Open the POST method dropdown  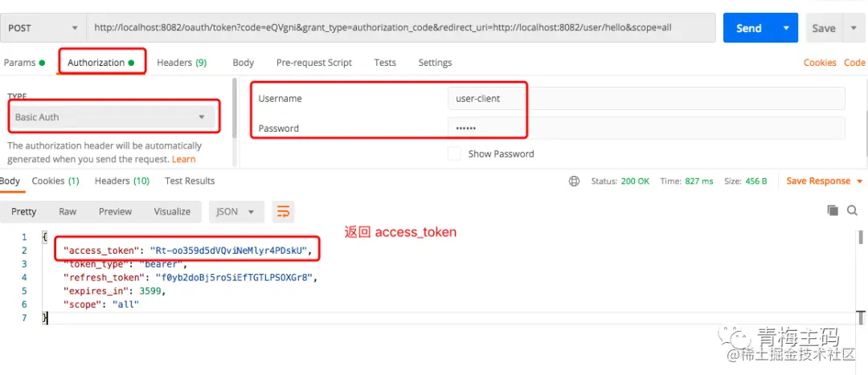[42, 27]
